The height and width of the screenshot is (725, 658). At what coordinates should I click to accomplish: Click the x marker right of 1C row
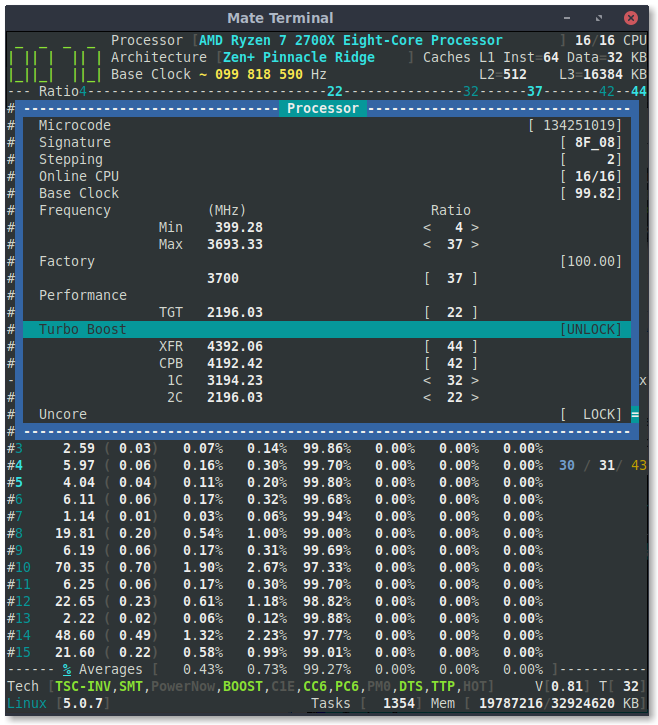643,381
